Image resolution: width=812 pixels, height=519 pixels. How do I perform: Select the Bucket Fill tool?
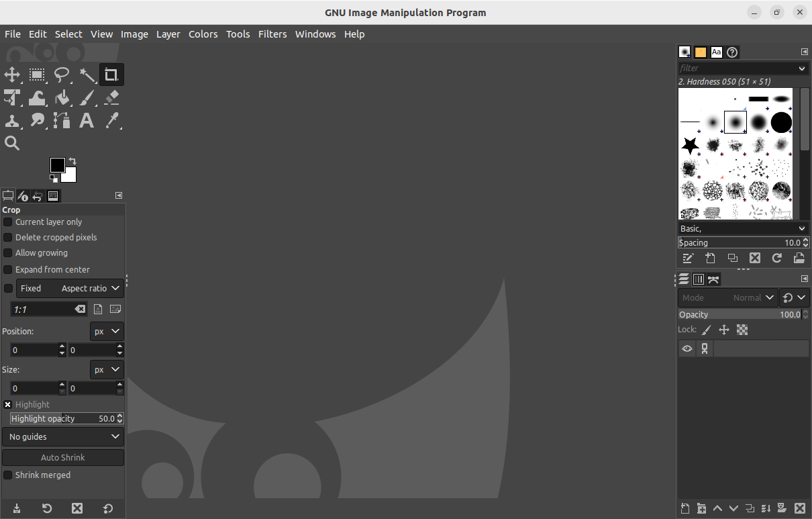[62, 97]
